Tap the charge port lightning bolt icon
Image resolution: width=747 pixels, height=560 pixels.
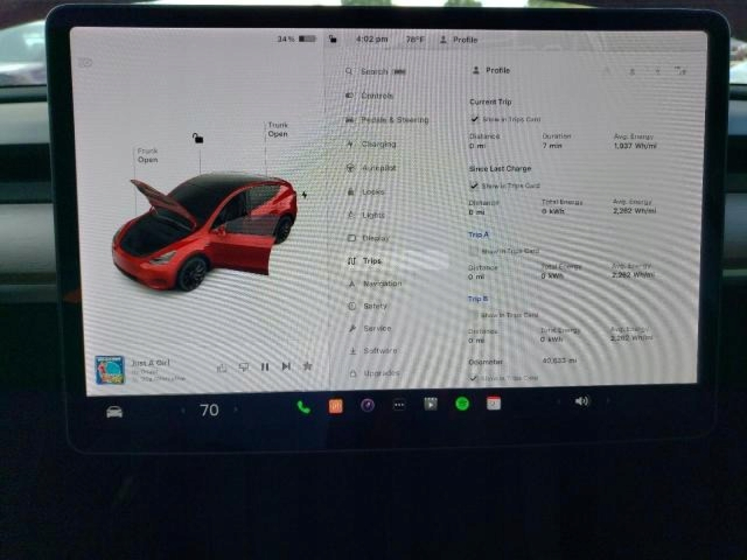[x=305, y=195]
